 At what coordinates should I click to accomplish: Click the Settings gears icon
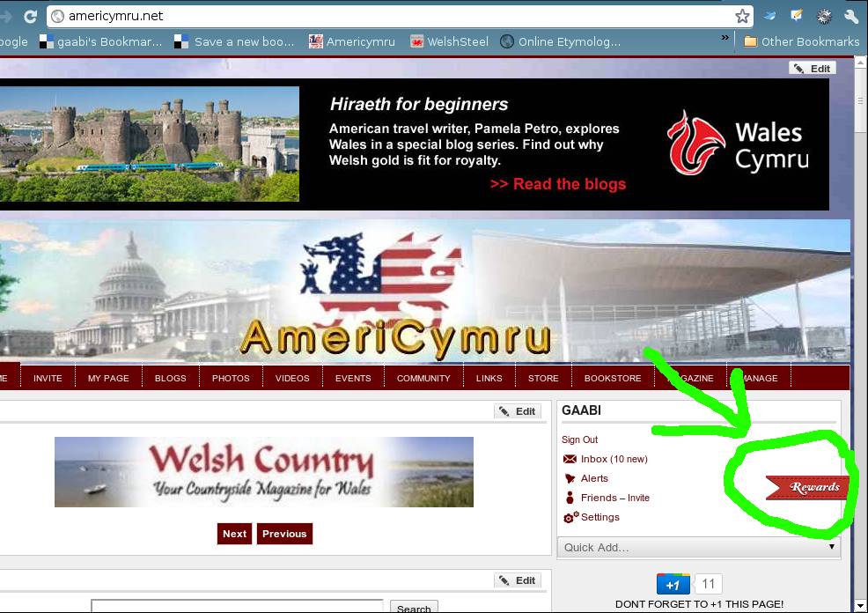pyautogui.click(x=570, y=517)
